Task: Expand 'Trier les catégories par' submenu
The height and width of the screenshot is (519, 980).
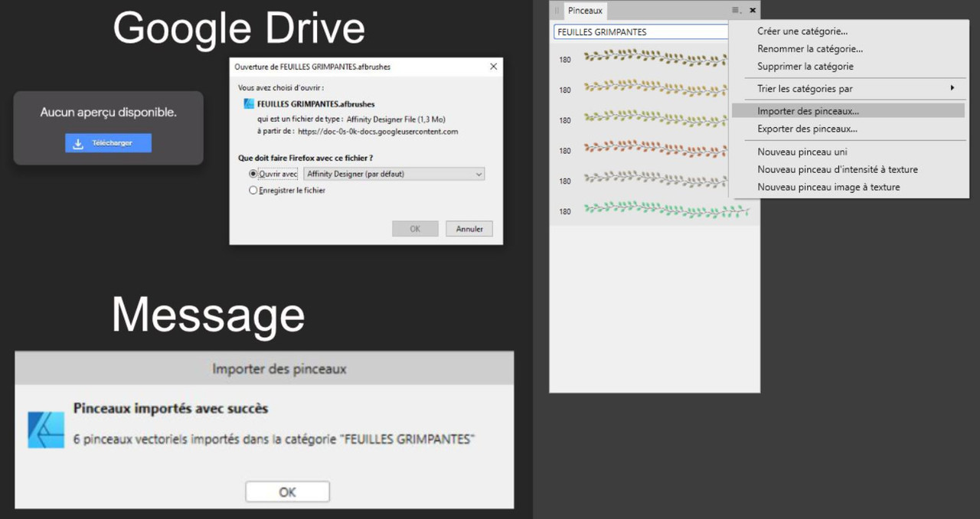Action: click(x=849, y=89)
